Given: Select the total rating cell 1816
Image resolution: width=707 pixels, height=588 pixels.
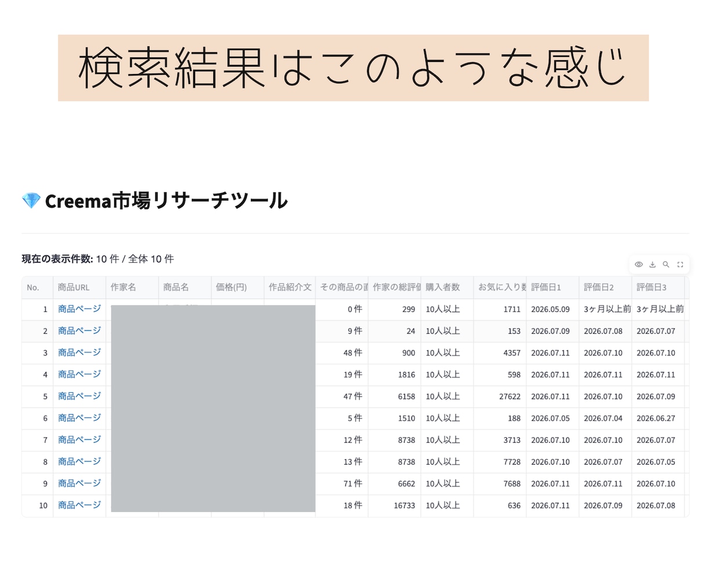Looking at the screenshot, I should click(x=395, y=375).
